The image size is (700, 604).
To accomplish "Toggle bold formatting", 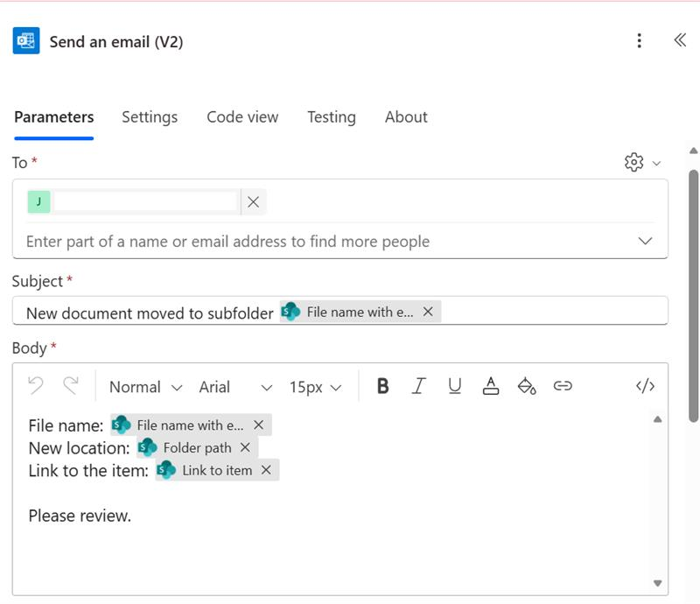I will point(382,386).
